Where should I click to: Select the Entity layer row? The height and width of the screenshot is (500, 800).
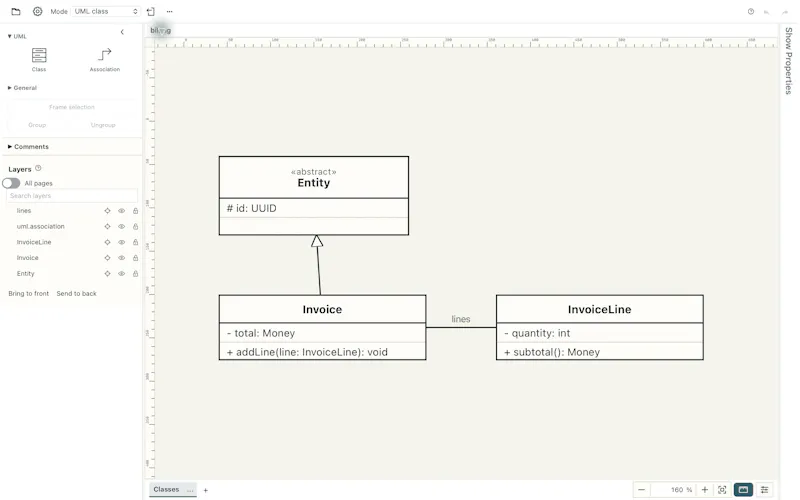click(x=72, y=274)
